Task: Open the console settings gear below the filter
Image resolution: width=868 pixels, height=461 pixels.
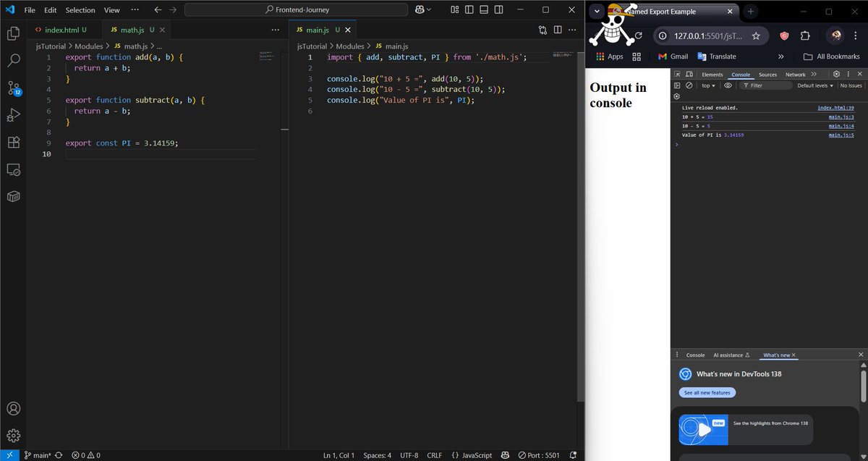Action: (x=677, y=96)
